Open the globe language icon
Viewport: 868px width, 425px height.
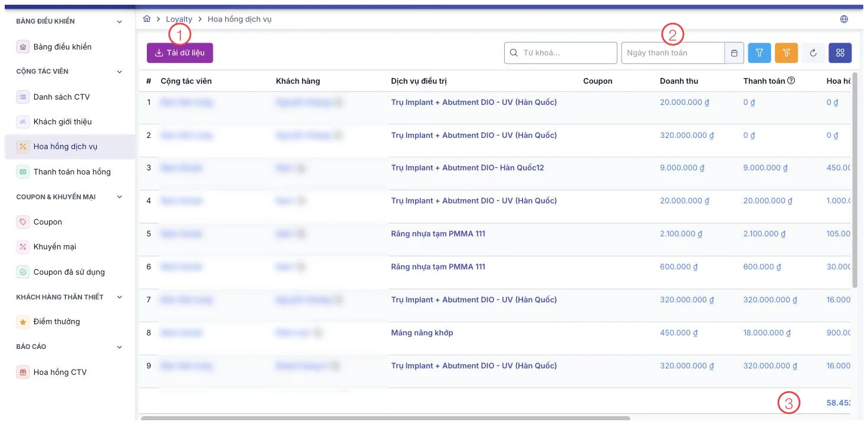coord(844,19)
